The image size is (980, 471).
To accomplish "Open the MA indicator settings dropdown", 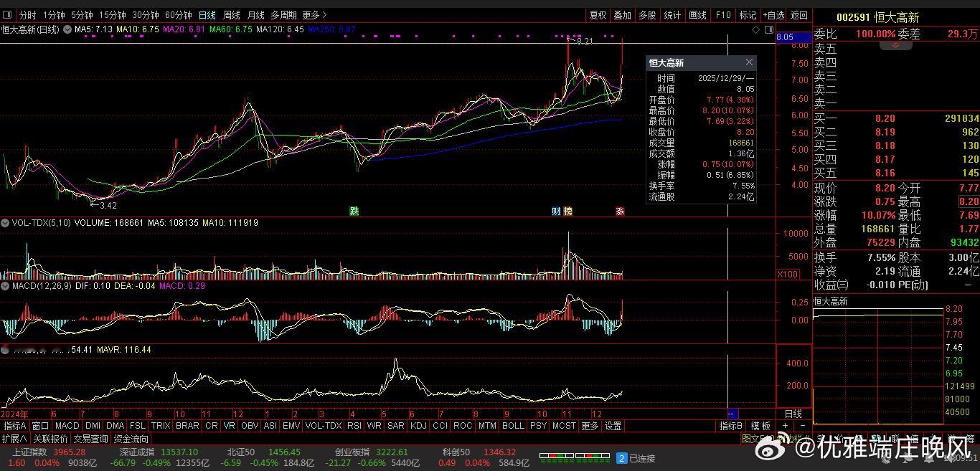I will tap(67, 29).
